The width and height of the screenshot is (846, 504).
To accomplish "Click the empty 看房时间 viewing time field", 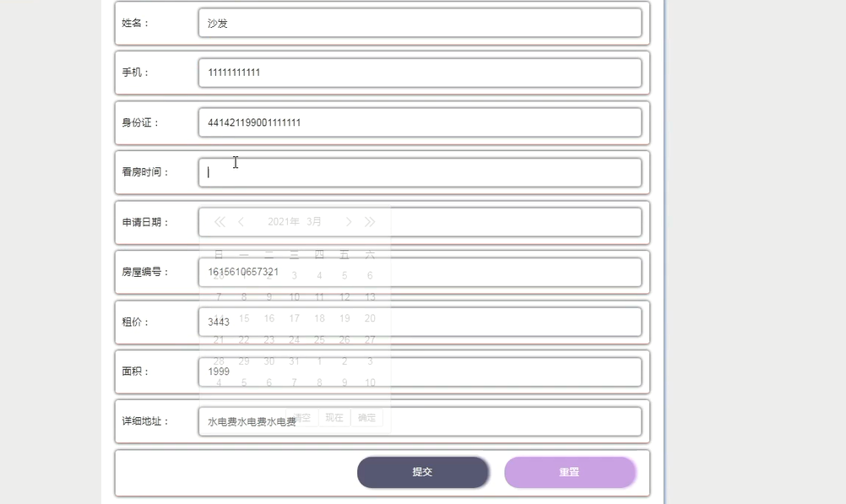I will [420, 171].
